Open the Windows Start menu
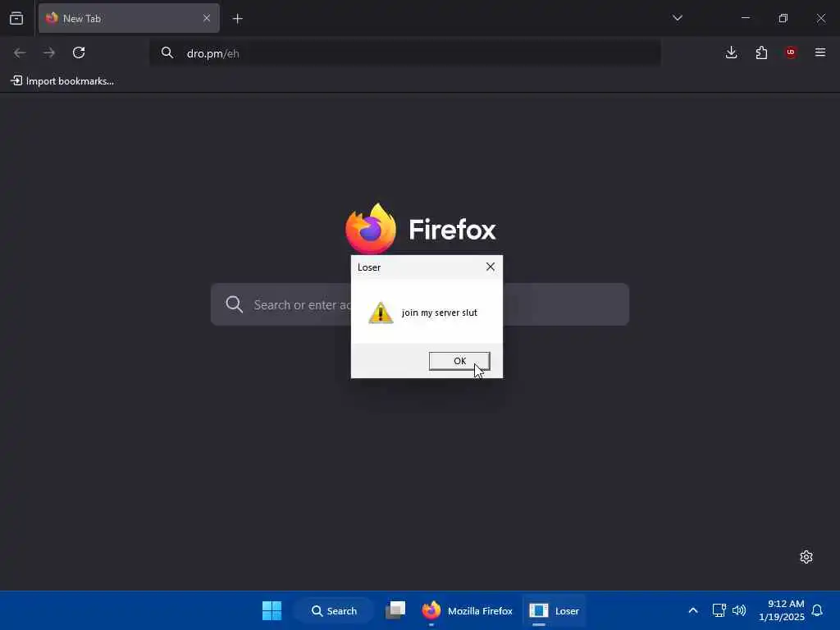This screenshot has height=630, width=840. coord(272,610)
